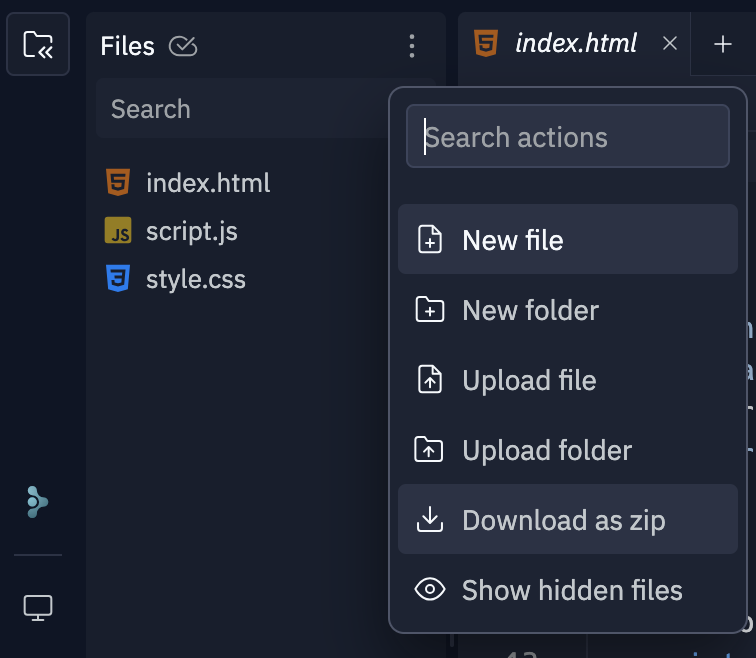Screen dimensions: 756x658
Task: Click the CSS3 icon beside style.css
Action: coord(118,278)
